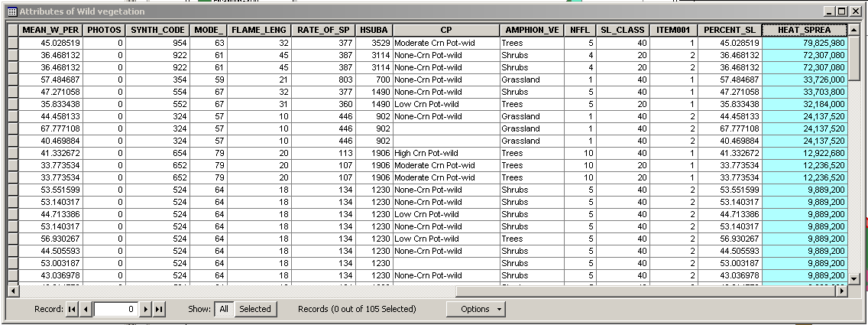Click row selector for 41.332672 row
Screen dimensions: 868x325
tap(13, 153)
